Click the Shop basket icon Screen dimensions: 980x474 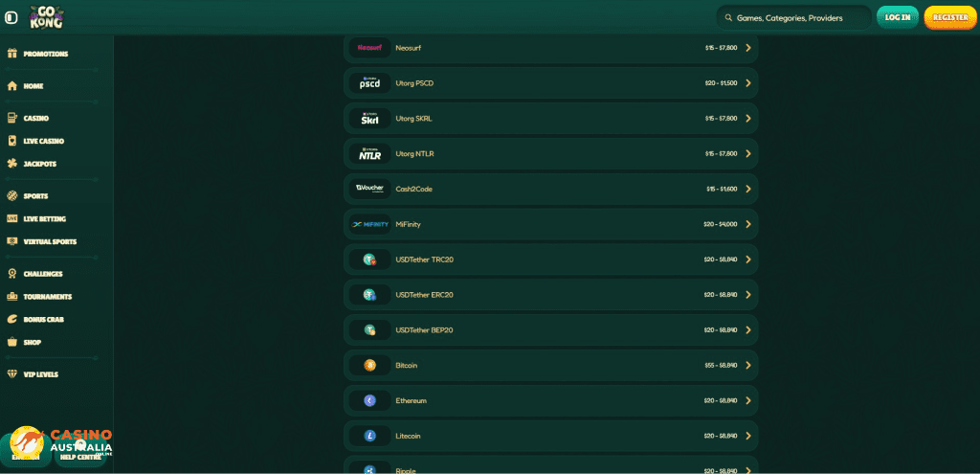point(11,342)
